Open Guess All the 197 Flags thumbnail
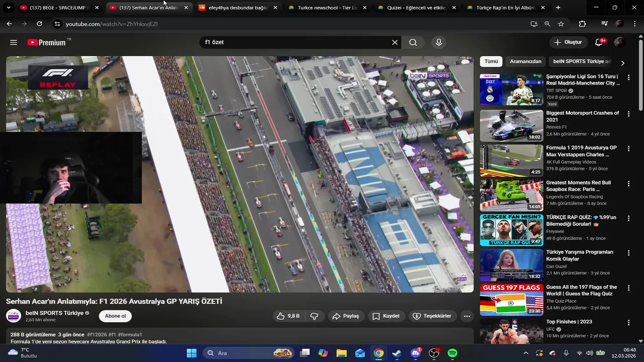 click(x=511, y=300)
